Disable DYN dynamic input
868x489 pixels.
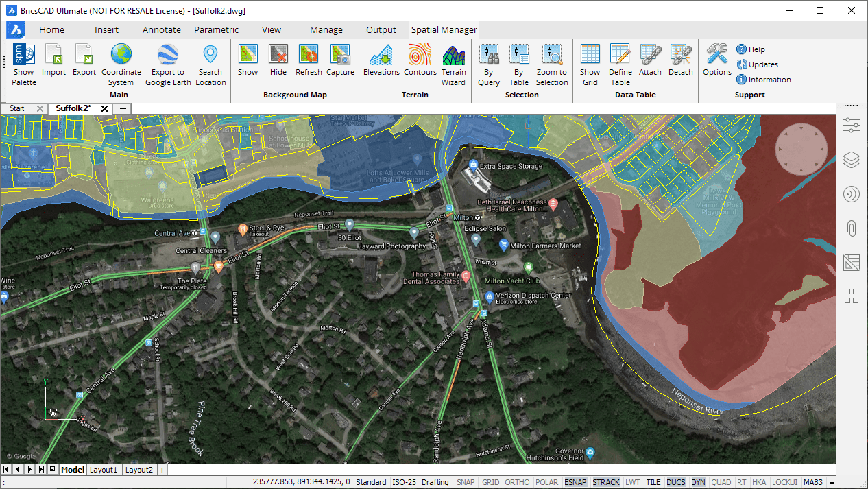(698, 482)
